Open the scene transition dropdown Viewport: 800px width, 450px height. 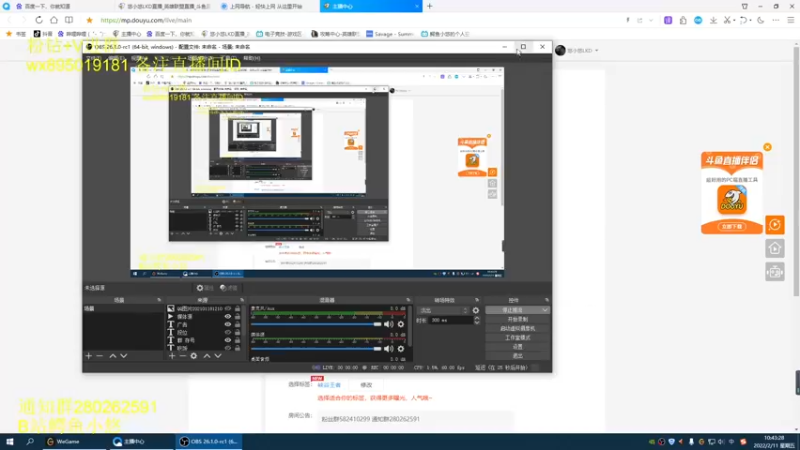coord(443,310)
